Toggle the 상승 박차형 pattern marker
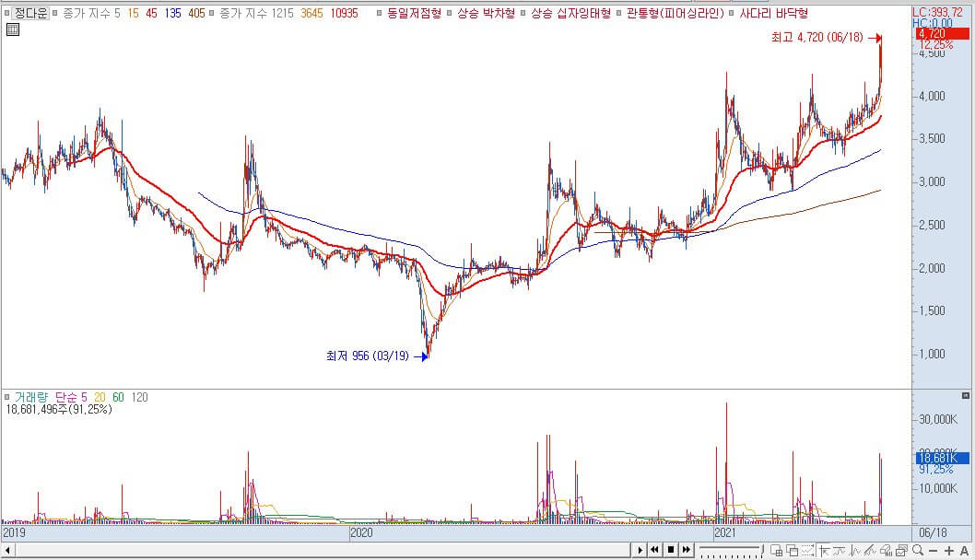Image resolution: width=975 pixels, height=560 pixels. pos(450,13)
